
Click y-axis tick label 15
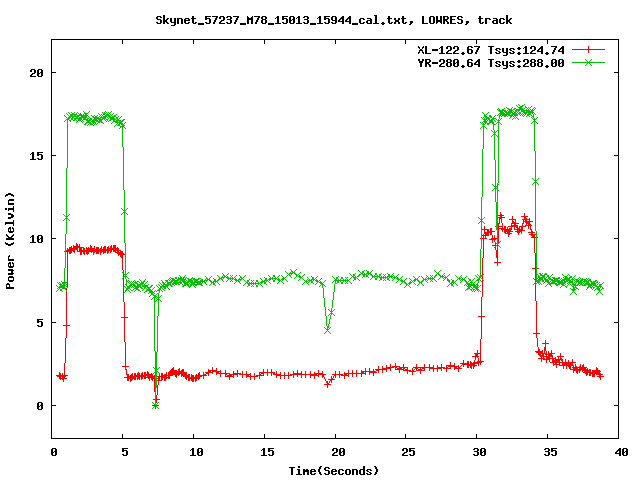tap(37, 156)
